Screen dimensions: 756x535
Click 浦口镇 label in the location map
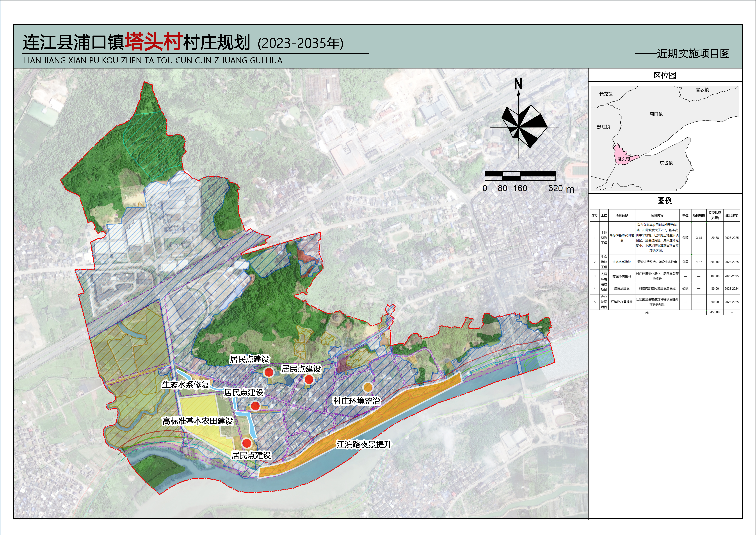click(656, 114)
